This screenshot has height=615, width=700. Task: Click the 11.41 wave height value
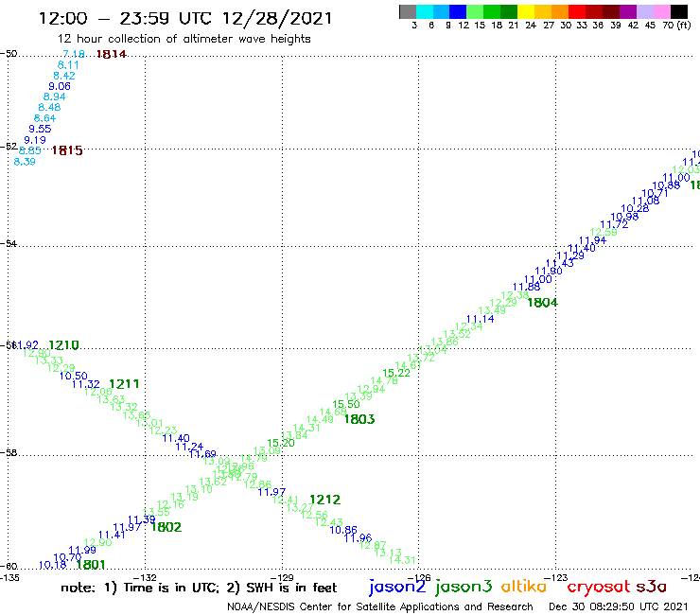(x=112, y=535)
